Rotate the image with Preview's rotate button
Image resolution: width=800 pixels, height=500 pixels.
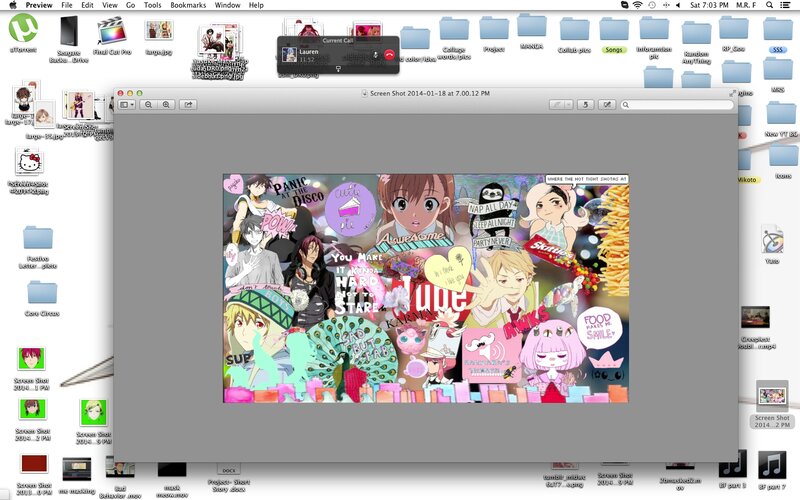coord(586,105)
